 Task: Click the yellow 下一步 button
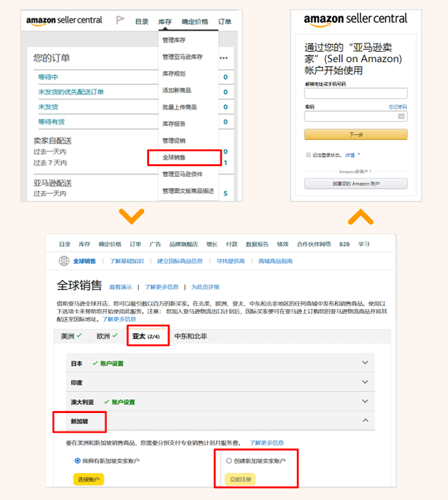[x=355, y=134]
